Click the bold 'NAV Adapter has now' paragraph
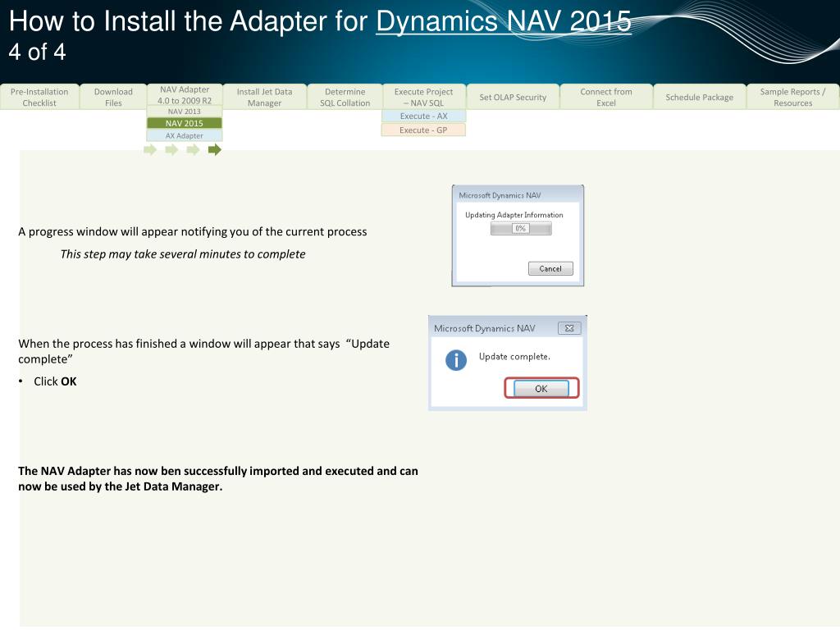 (218, 478)
